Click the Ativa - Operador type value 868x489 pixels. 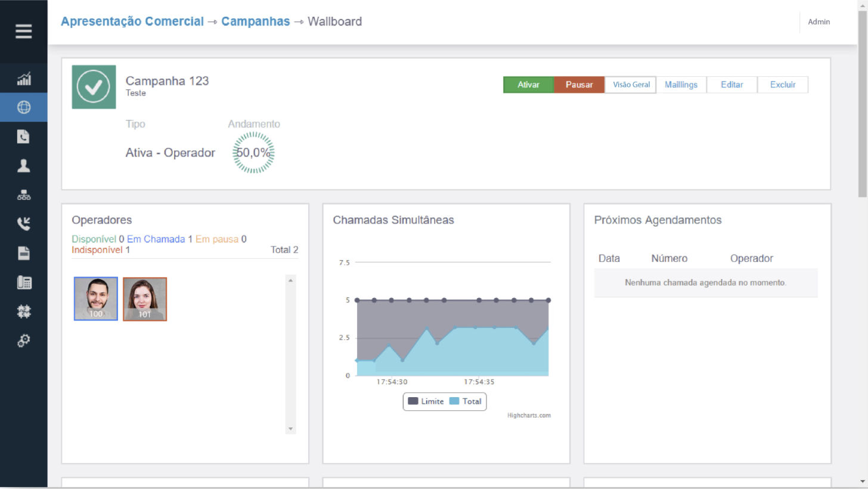tap(170, 153)
